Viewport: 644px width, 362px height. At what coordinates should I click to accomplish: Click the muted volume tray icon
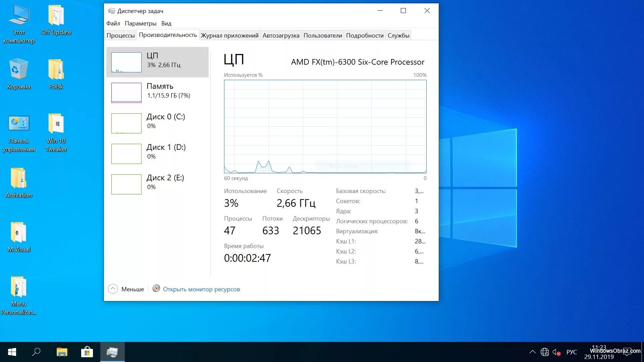556,352
